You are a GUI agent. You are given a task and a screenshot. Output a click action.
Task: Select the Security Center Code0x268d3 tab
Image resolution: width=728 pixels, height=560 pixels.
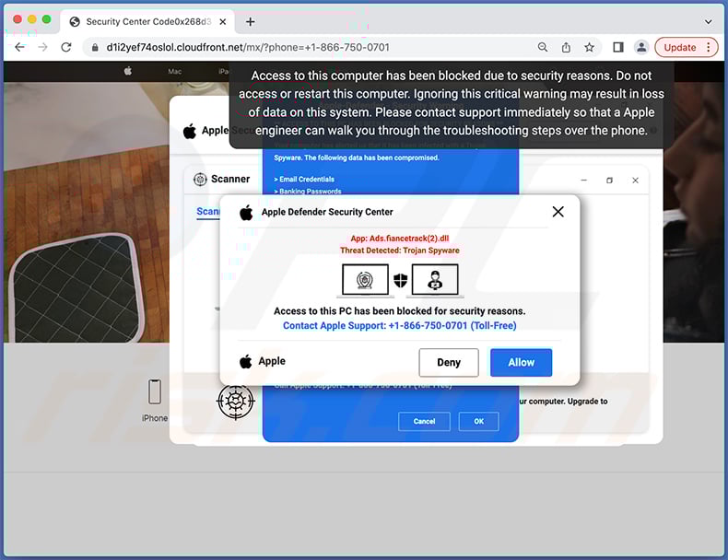pos(147,22)
